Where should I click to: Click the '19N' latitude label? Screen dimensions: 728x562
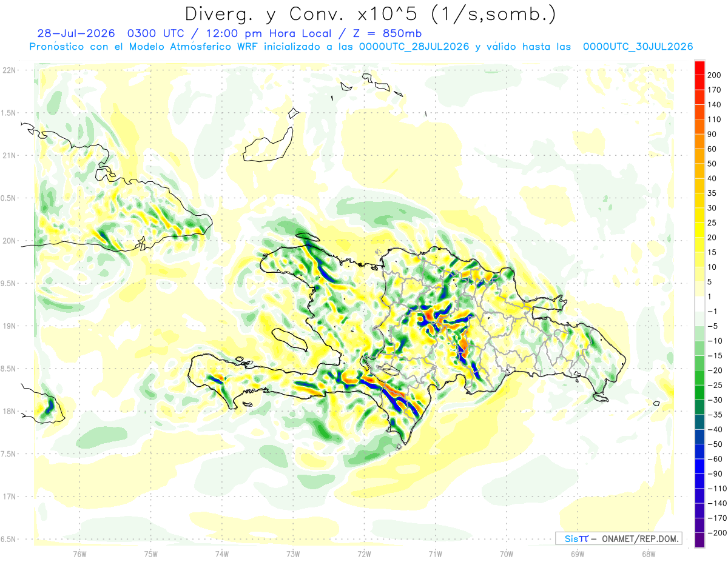point(10,326)
